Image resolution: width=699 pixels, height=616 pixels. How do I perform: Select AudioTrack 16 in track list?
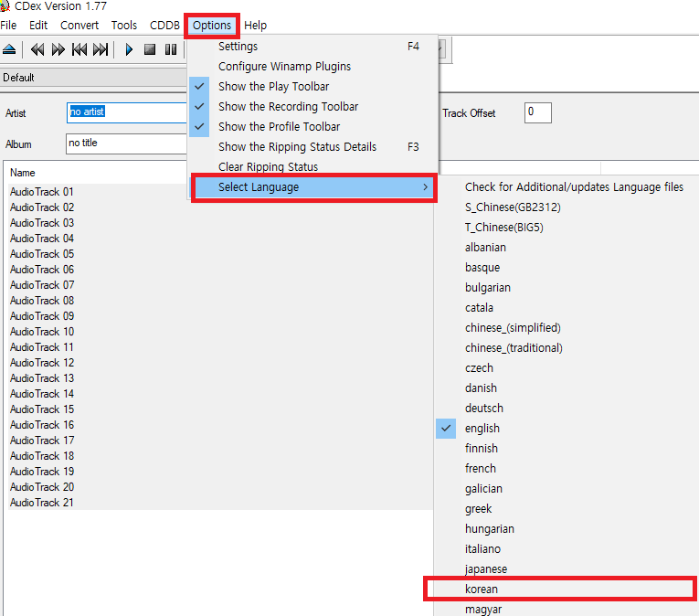pyautogui.click(x=42, y=425)
